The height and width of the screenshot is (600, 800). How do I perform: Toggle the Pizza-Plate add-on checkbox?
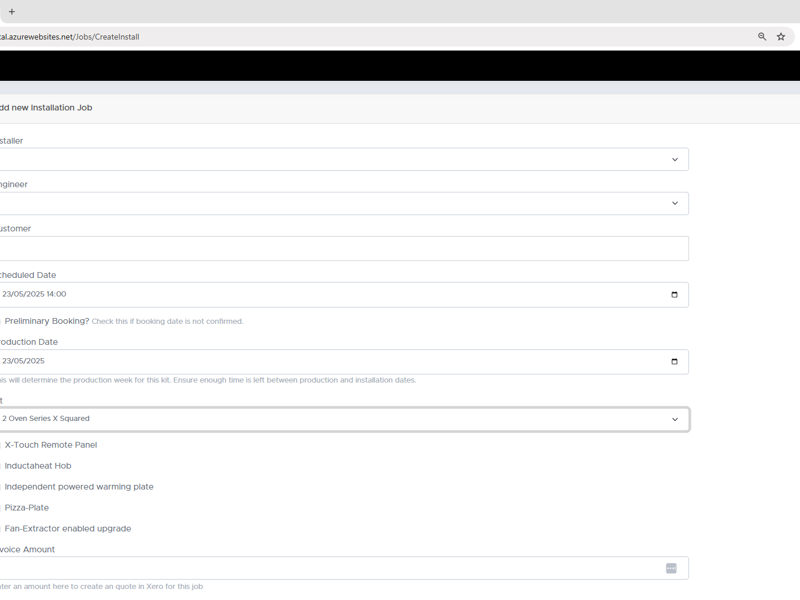[1, 507]
